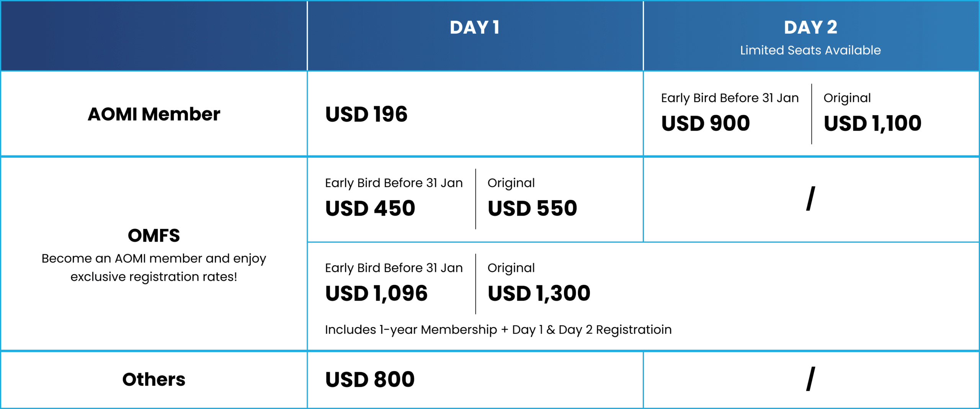Click the USD 1,300 original price

tap(539, 293)
